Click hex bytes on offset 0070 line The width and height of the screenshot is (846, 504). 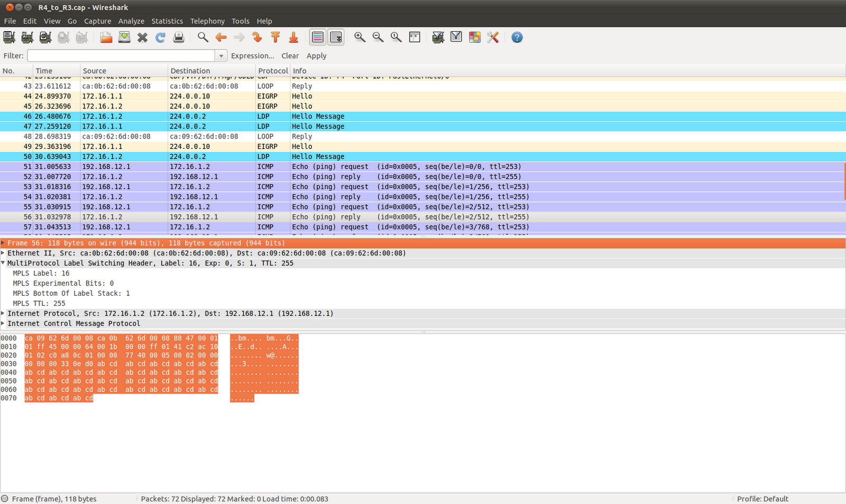[59, 398]
